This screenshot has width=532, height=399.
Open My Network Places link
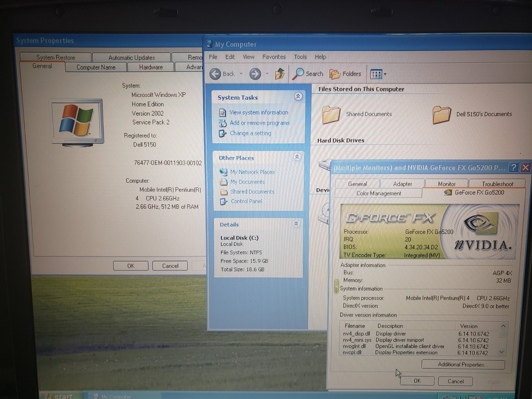pos(252,172)
